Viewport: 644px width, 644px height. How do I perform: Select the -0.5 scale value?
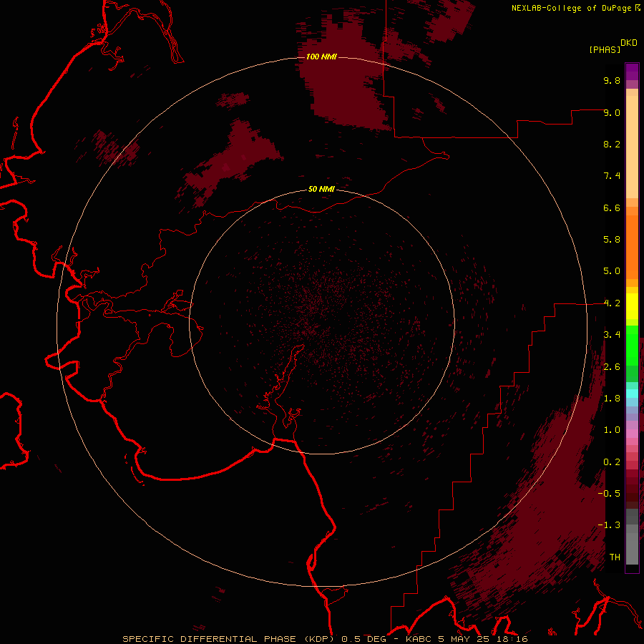point(609,494)
